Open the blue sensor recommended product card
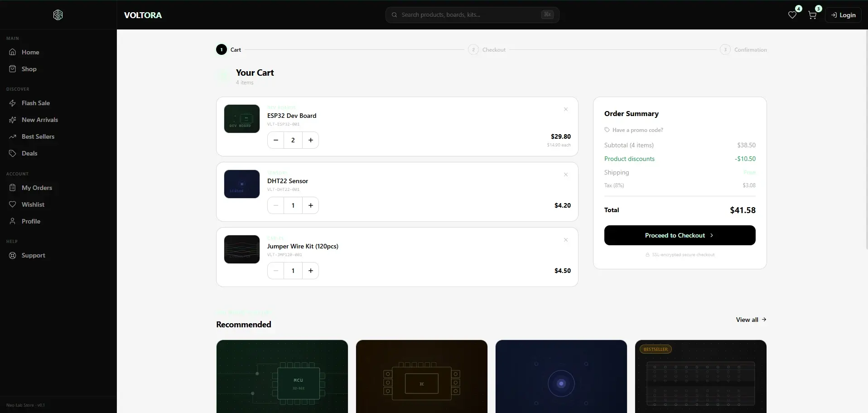The width and height of the screenshot is (868, 413). pos(561,376)
